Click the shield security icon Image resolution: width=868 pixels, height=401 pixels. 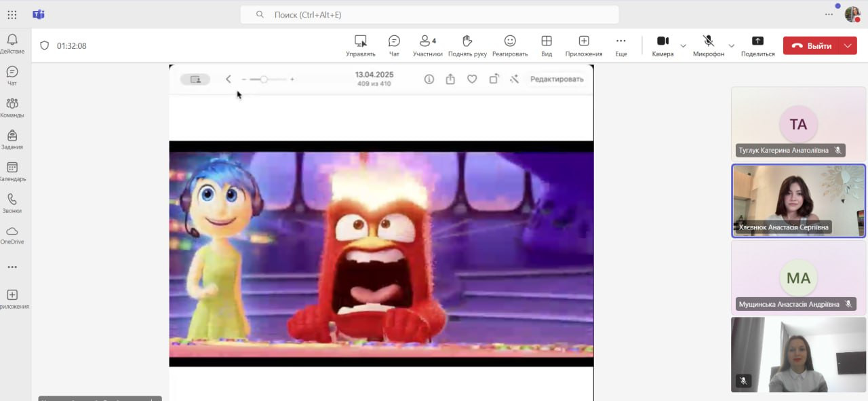coord(45,45)
